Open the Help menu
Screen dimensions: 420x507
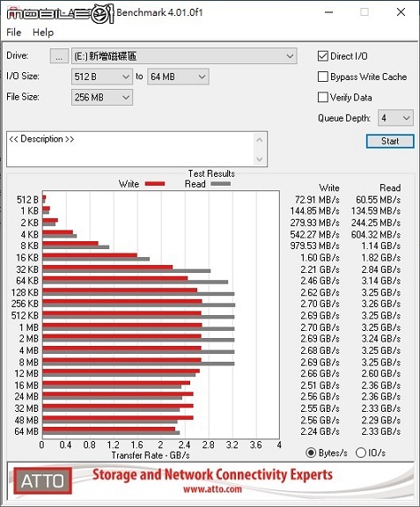tap(43, 33)
